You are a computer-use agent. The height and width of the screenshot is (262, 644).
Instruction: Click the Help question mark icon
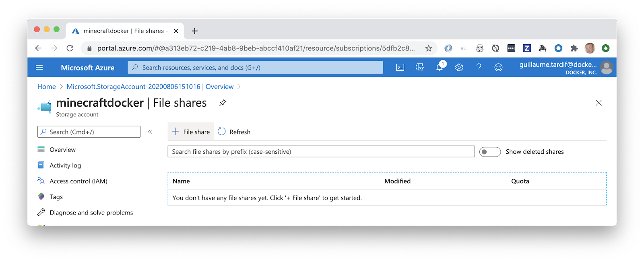click(x=479, y=68)
